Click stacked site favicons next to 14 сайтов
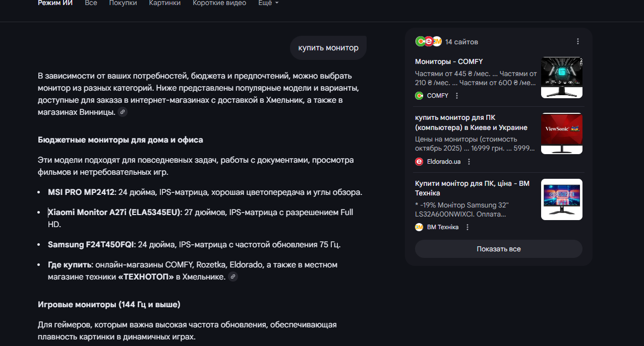The image size is (644, 346). pyautogui.click(x=428, y=42)
